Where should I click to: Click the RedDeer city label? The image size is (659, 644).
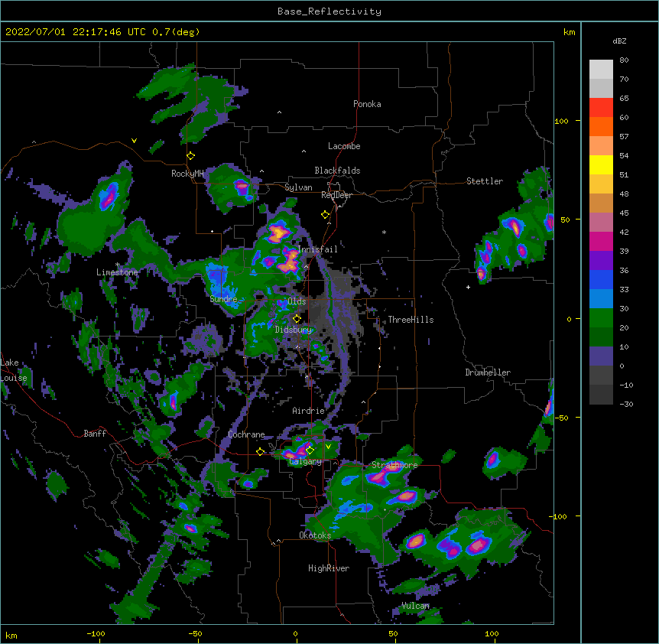336,195
